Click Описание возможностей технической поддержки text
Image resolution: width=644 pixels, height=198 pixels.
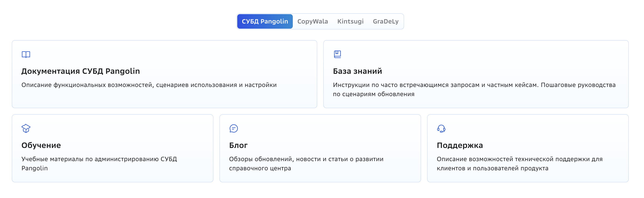pos(520,164)
